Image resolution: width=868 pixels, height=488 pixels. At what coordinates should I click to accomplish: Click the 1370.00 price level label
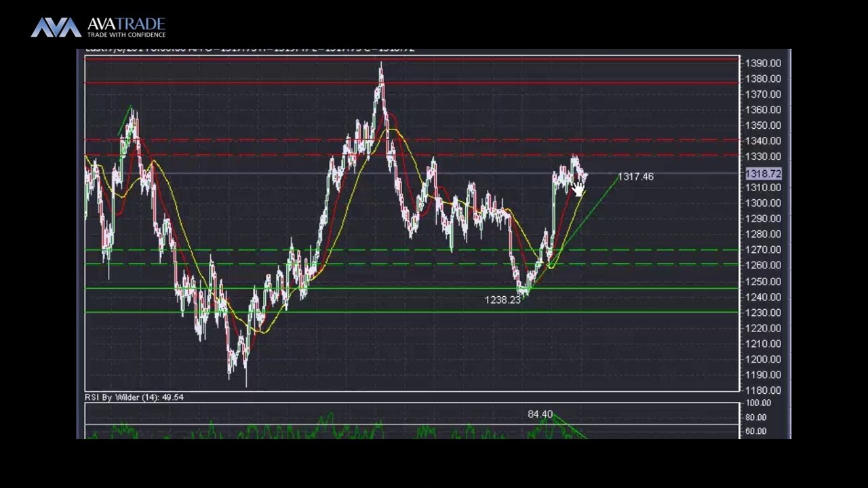pos(763,94)
